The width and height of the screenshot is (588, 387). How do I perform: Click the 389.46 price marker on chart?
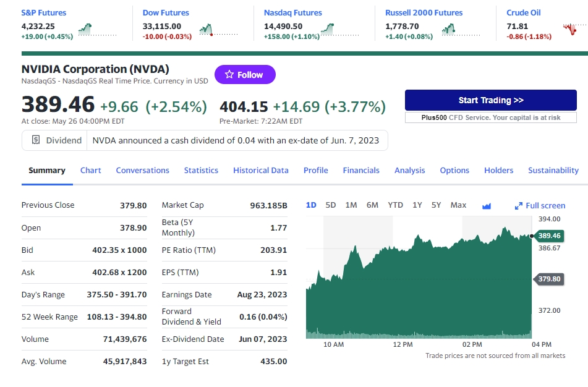coord(550,236)
